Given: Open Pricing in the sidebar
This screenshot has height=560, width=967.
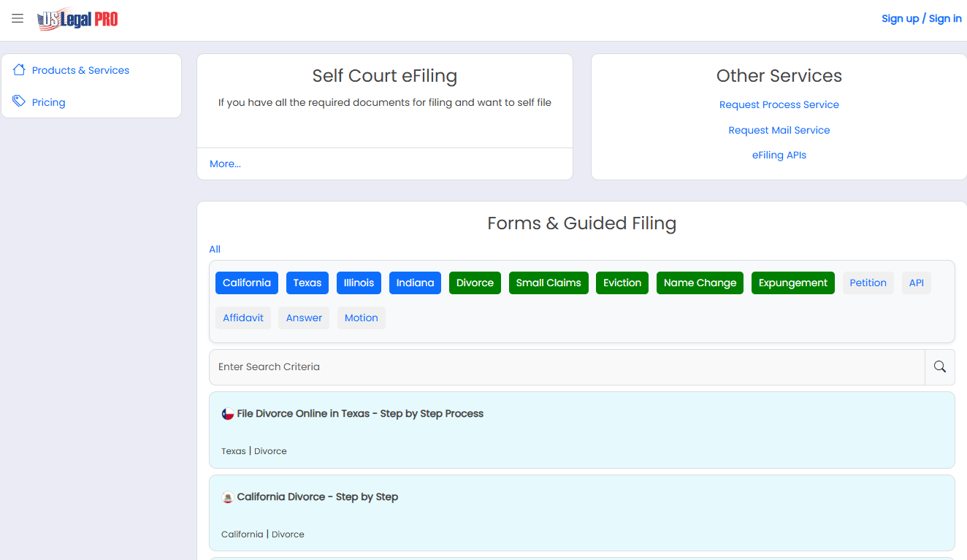Looking at the screenshot, I should click(x=49, y=102).
